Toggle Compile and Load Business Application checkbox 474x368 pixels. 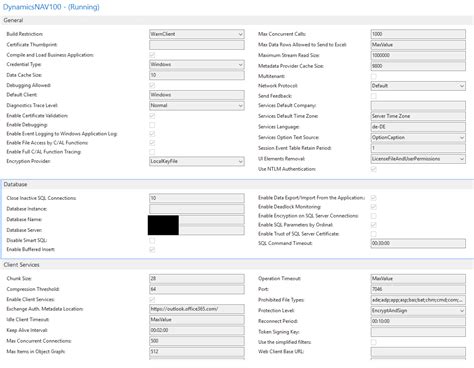click(x=152, y=55)
